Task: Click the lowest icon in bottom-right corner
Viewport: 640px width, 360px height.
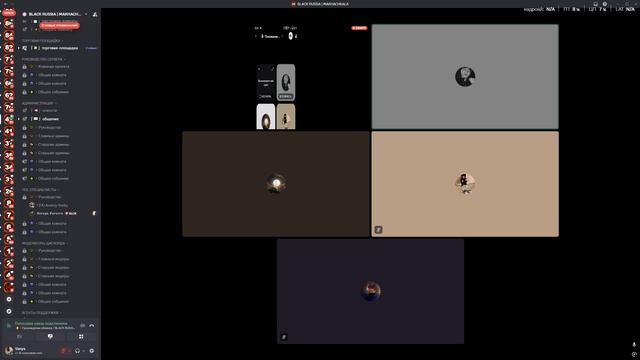Action: pyautogui.click(x=634, y=354)
